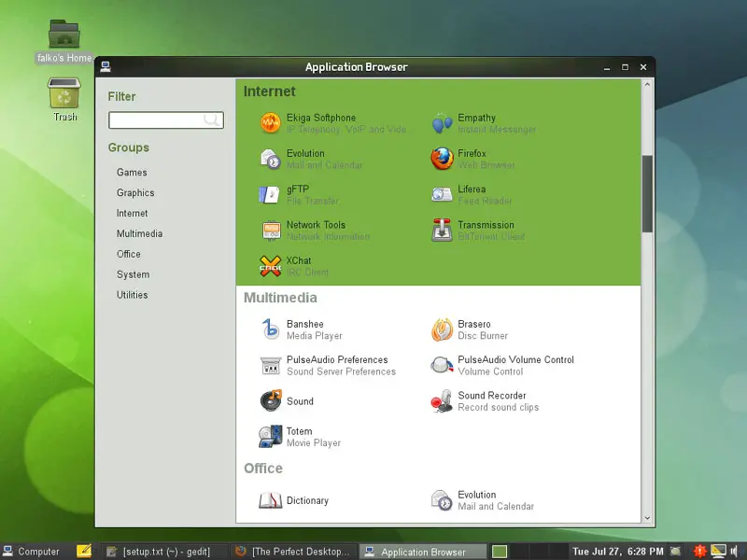
Task: Launch the Sound Recorder microphone icon
Action: [x=442, y=401]
